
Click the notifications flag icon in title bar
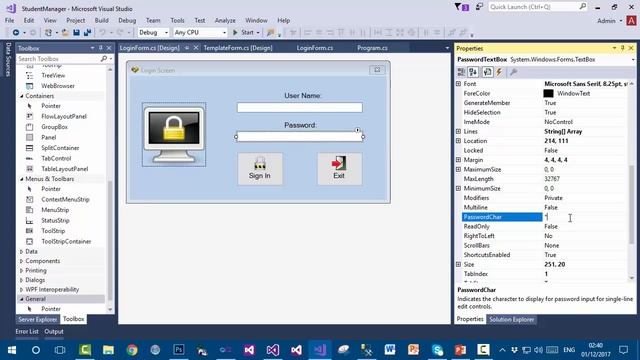(x=461, y=7)
